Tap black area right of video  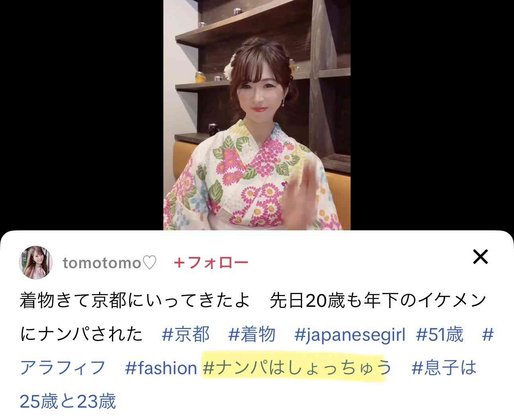(x=432, y=115)
